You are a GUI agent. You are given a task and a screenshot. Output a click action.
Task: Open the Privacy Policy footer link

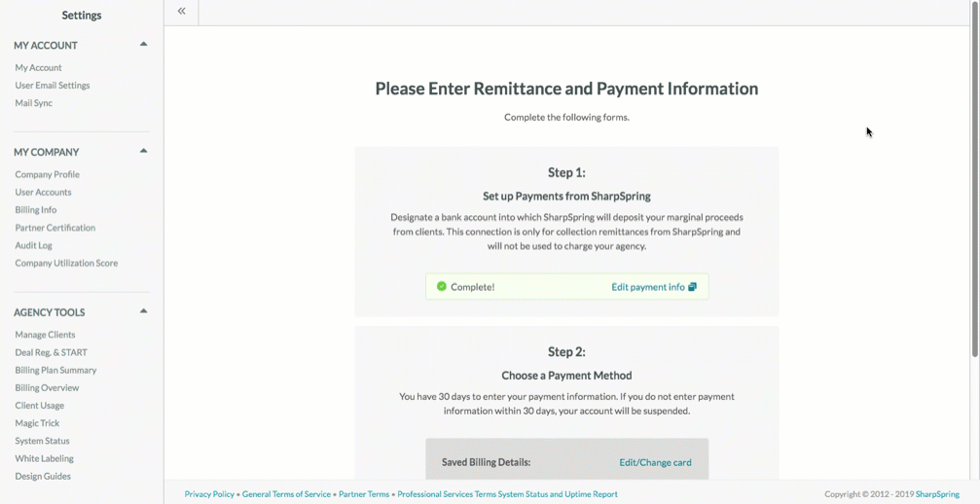pyautogui.click(x=209, y=494)
